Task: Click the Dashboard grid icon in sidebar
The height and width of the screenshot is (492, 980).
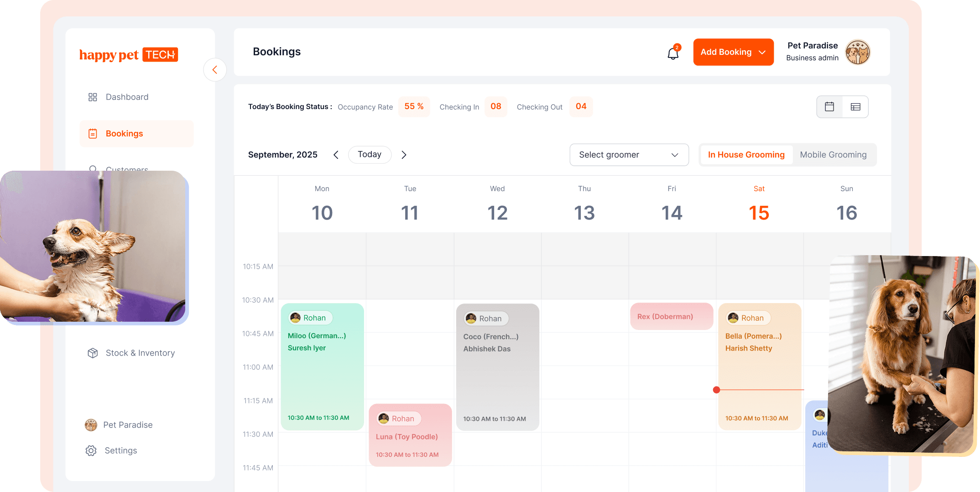Action: tap(93, 97)
